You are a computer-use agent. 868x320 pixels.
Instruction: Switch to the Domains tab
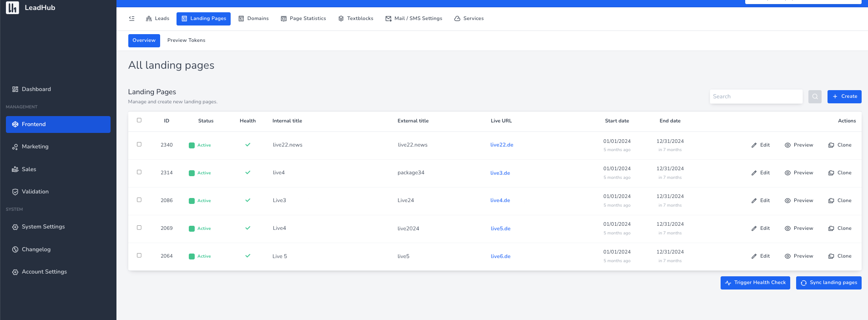click(x=253, y=19)
